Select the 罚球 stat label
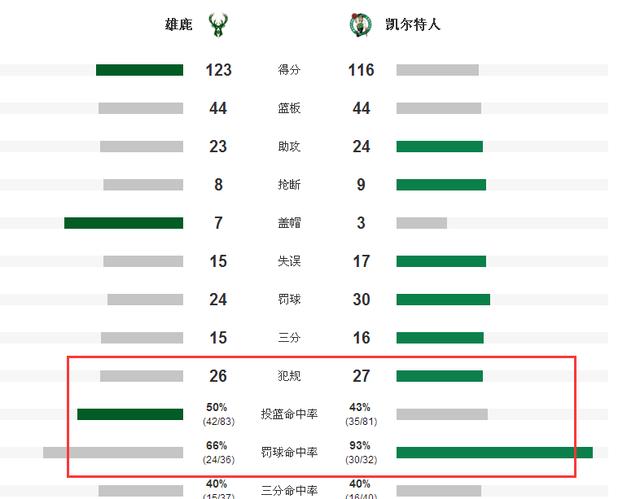Screen dimensions: 640x499 pos(289,299)
